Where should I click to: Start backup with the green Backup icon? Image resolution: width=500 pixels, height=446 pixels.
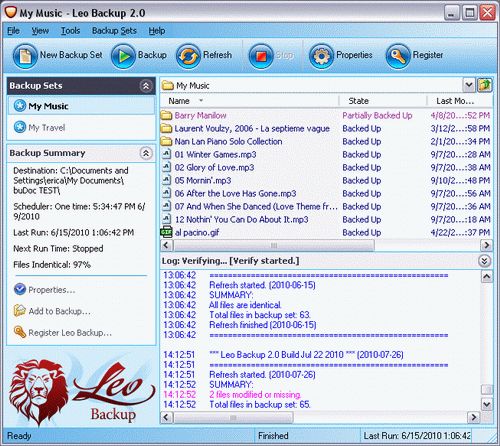click(x=123, y=56)
